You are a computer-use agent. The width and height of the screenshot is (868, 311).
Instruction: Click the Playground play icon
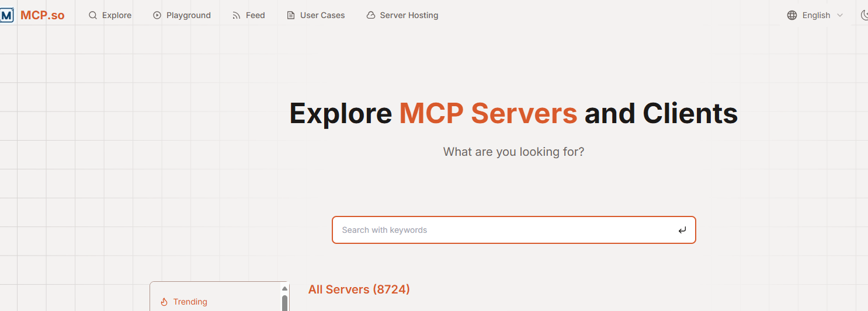(157, 15)
